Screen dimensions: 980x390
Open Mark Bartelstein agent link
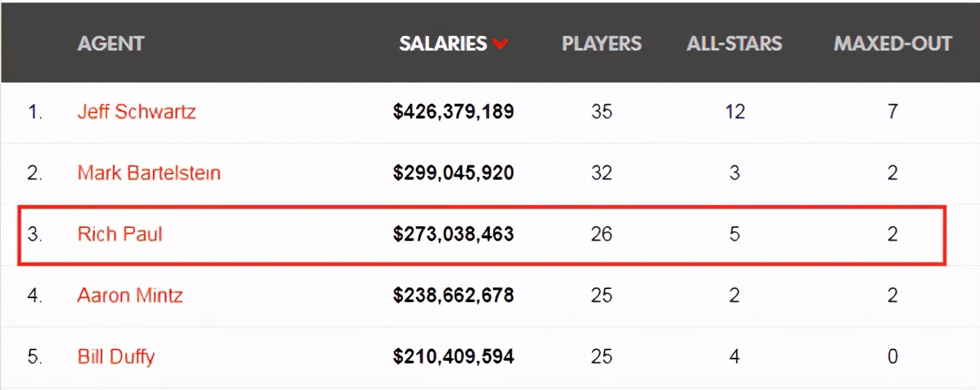149,173
